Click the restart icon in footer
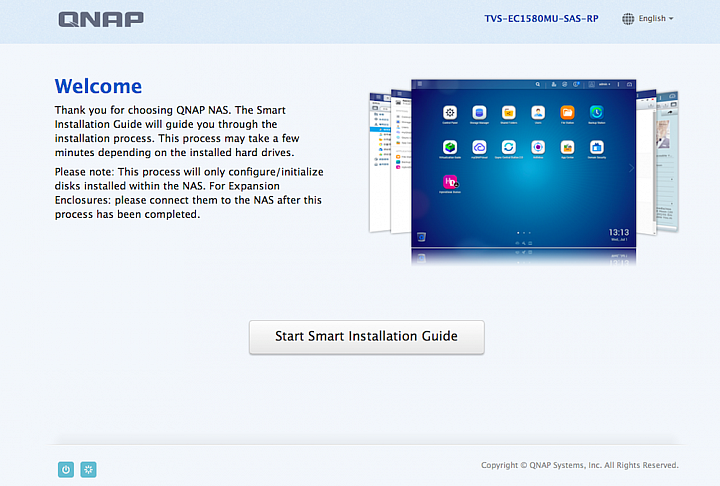Viewport: 720px width, 486px height. coord(89,469)
